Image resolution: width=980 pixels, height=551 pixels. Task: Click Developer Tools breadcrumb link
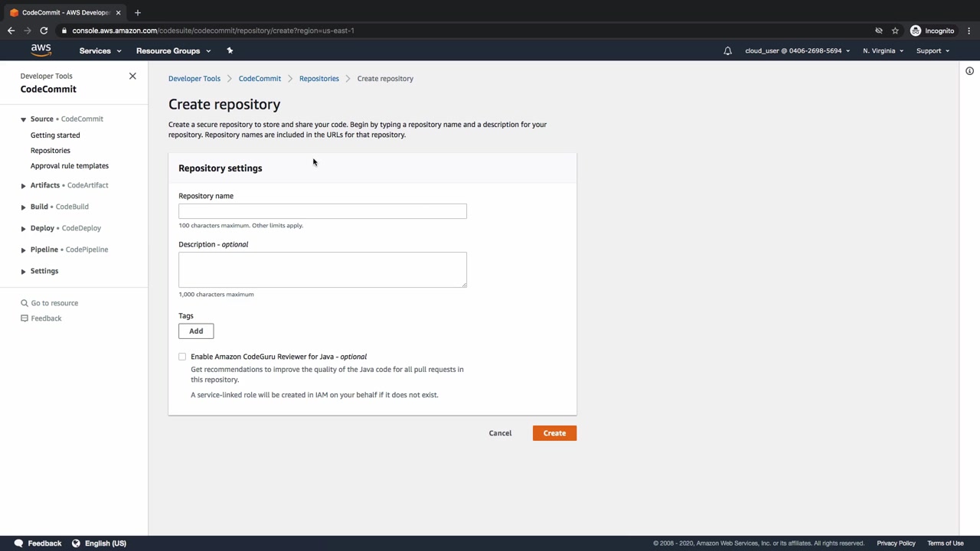tap(194, 79)
